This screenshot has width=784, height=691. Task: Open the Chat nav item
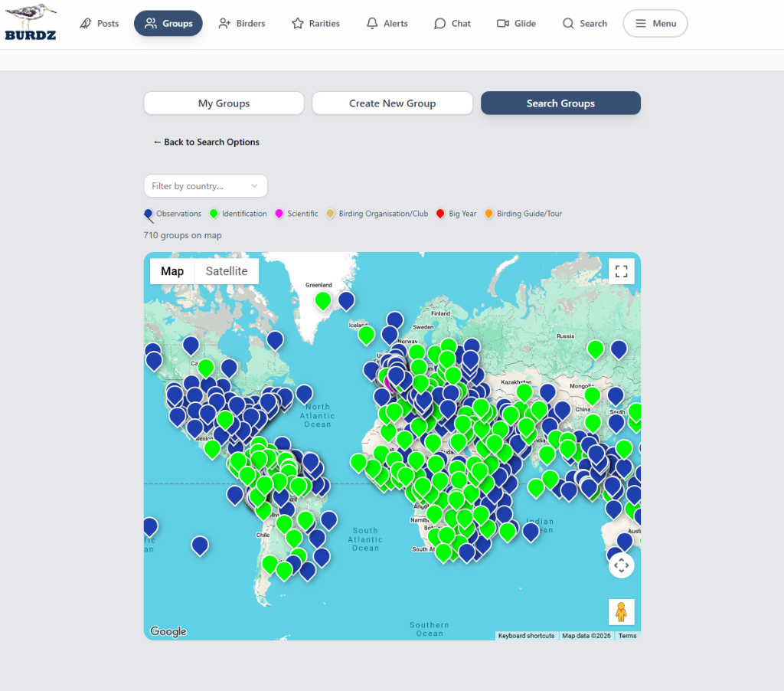point(452,24)
